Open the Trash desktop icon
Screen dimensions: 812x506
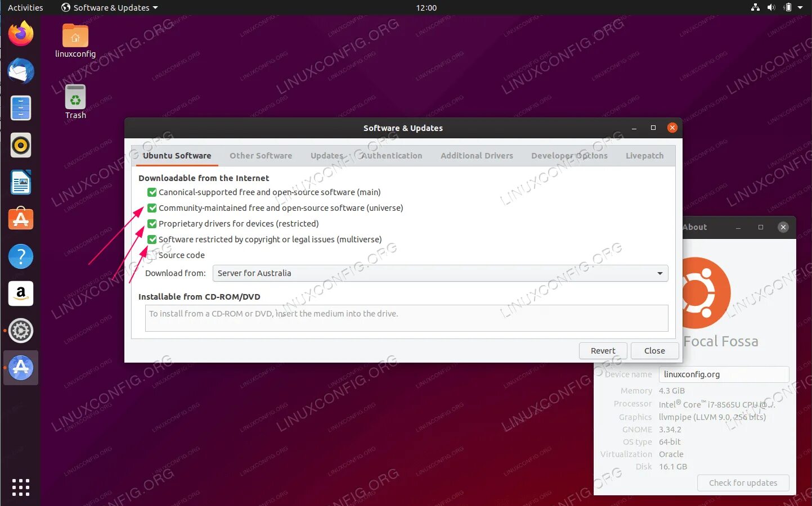(75, 102)
